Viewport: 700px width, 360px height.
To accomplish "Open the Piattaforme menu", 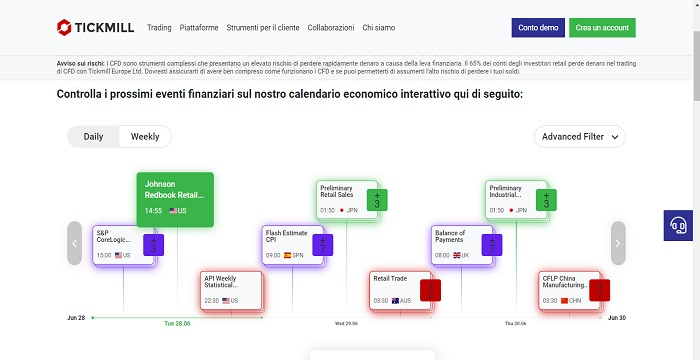I will coord(199,28).
